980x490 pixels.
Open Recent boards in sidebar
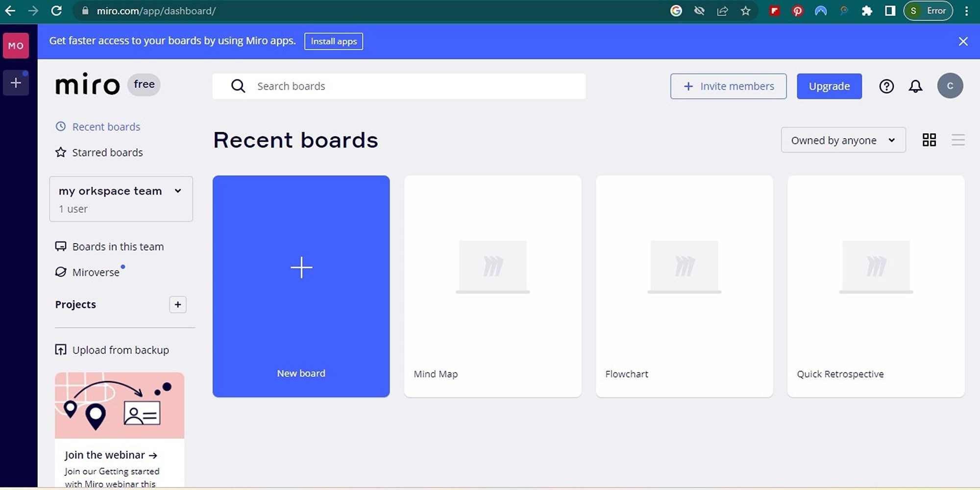pos(98,127)
